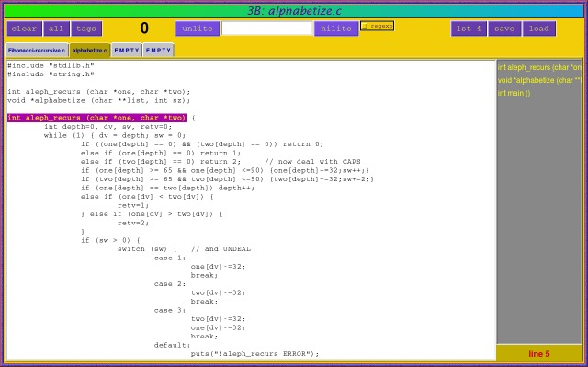Save the file with save button
The width and height of the screenshot is (588, 367).
coord(504,29)
